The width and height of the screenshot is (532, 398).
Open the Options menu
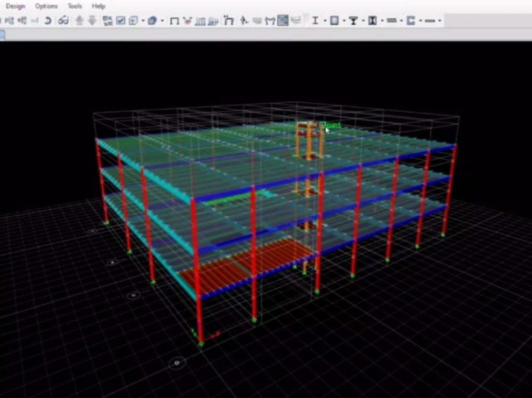pos(45,6)
